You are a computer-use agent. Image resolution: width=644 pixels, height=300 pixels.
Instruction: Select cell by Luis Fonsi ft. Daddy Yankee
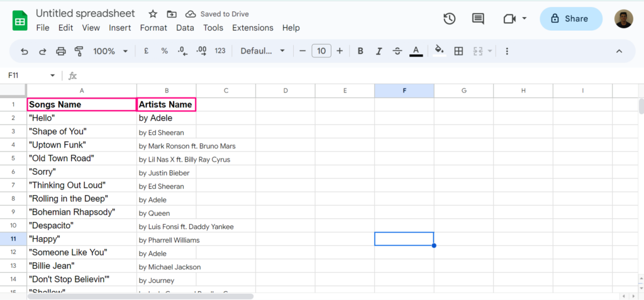166,226
